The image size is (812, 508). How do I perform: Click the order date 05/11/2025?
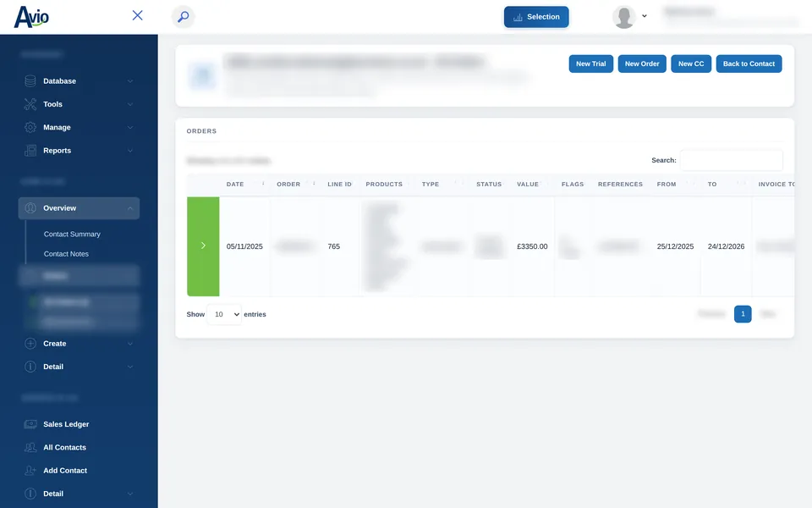coord(244,246)
